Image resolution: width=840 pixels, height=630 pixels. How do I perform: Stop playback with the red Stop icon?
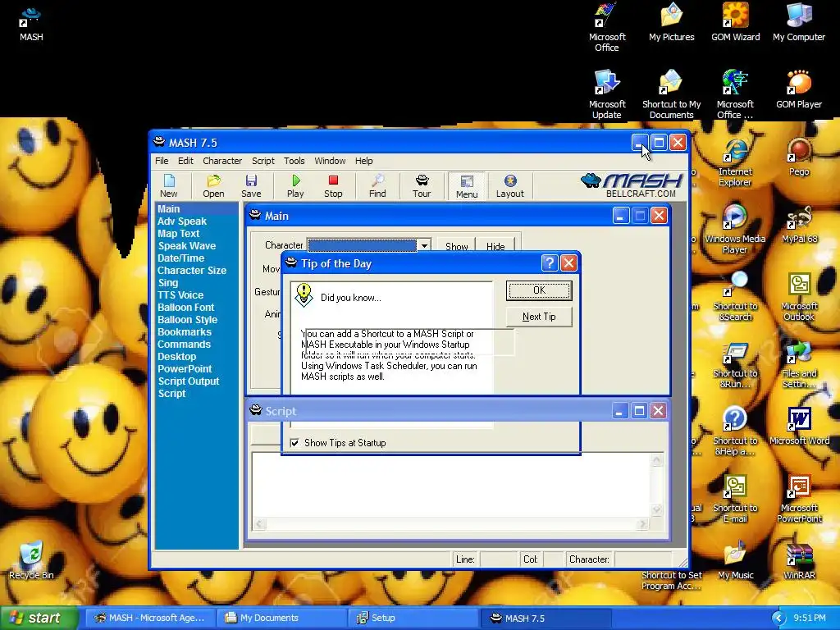click(x=333, y=186)
